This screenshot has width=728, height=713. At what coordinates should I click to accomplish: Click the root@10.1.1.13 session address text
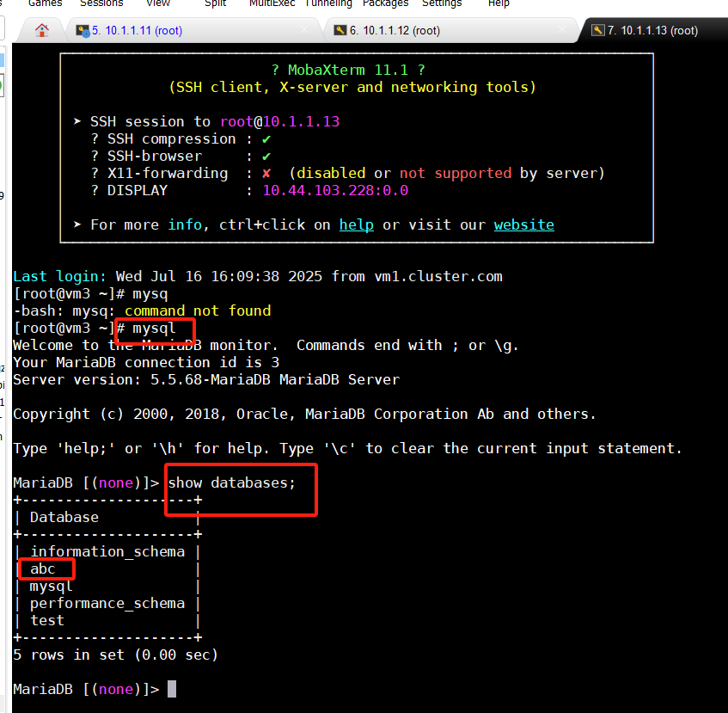click(x=280, y=121)
